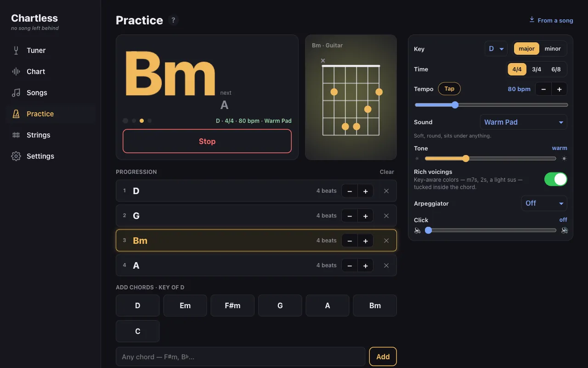
Task: Click the Songs music note icon
Action: tap(16, 93)
